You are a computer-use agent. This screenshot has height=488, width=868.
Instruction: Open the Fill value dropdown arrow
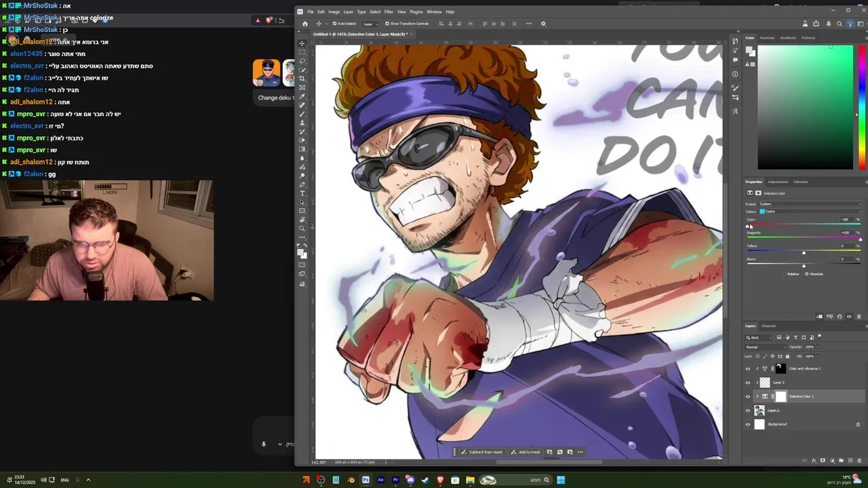click(818, 356)
